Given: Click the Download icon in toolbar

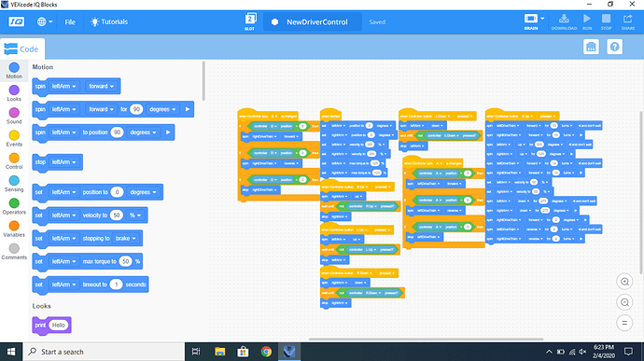Looking at the screenshot, I should pyautogui.click(x=564, y=19).
